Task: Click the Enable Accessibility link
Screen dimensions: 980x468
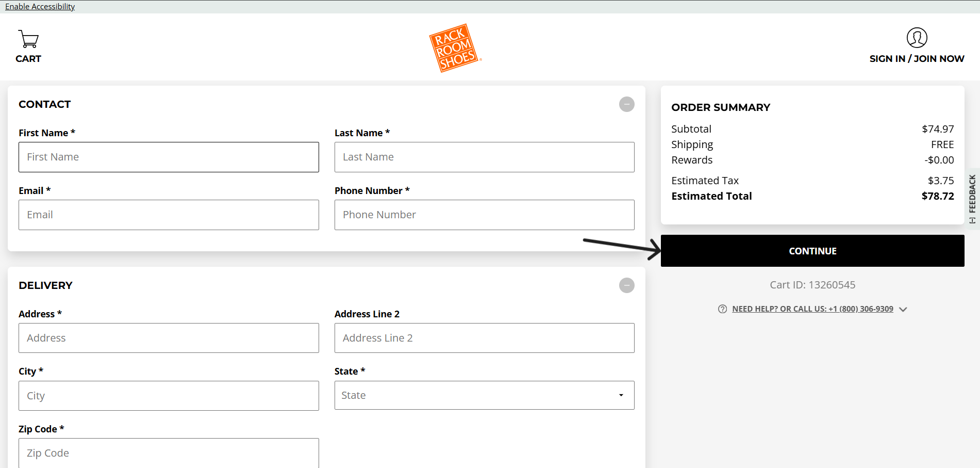Action: click(x=40, y=7)
